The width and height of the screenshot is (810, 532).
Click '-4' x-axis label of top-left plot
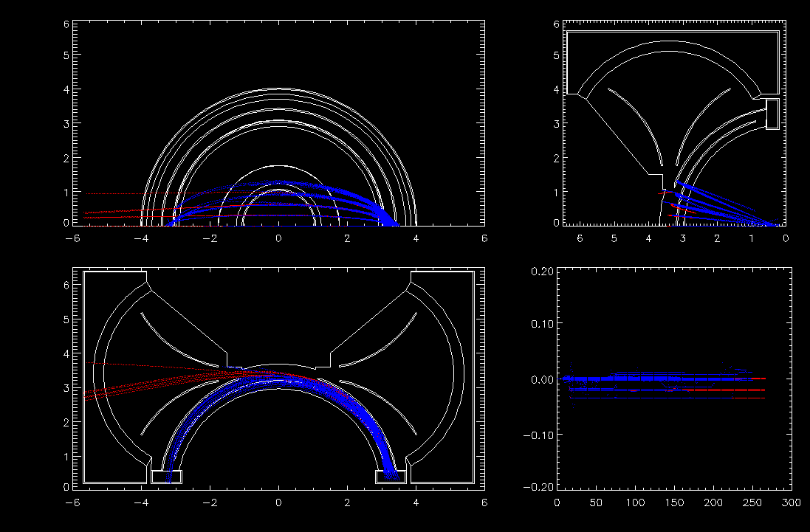click(x=142, y=238)
